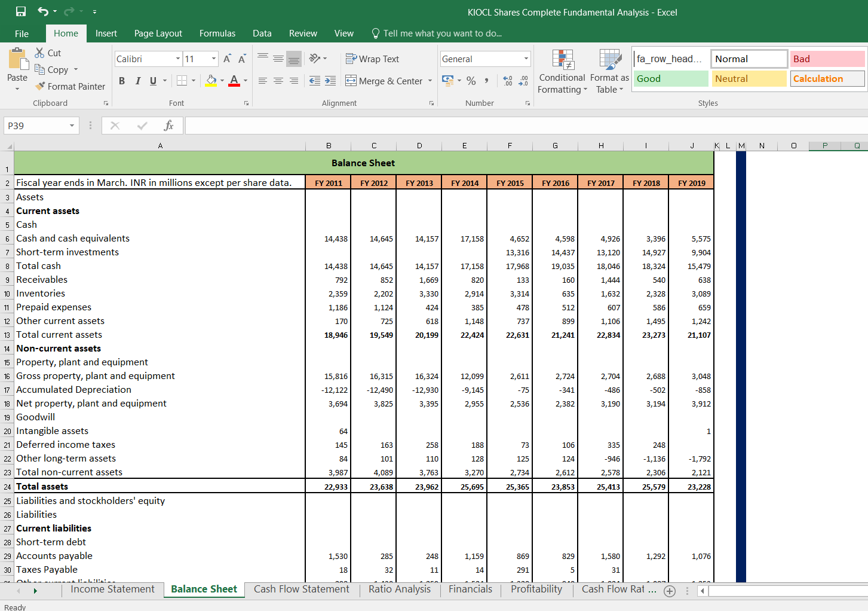
Task: Apply the Normal cell style
Action: coord(749,59)
